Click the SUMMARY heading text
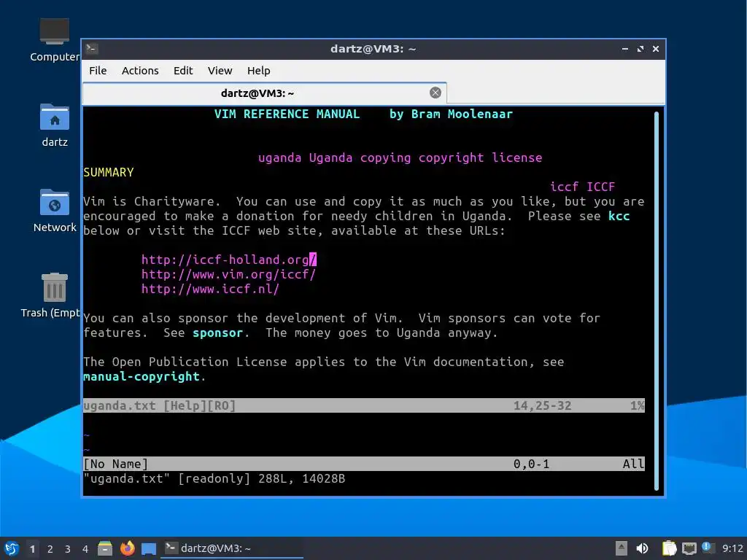747x560 pixels. (109, 172)
